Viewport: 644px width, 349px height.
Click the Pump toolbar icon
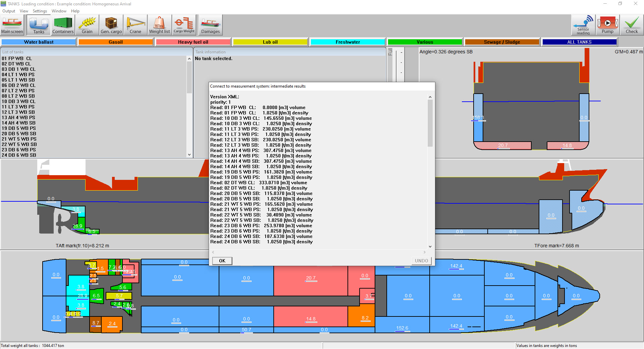607,25
